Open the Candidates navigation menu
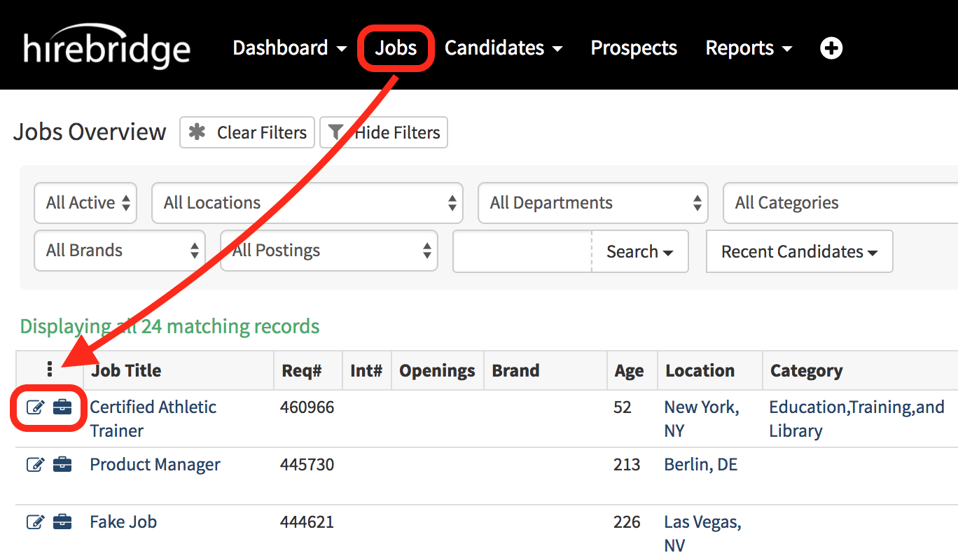Screen dimensions: 958x560 [x=504, y=48]
